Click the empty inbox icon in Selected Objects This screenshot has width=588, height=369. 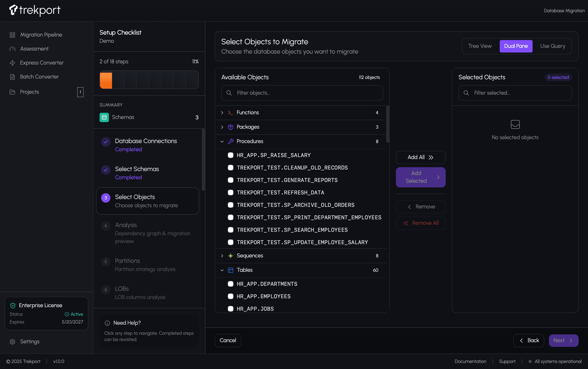(x=515, y=124)
